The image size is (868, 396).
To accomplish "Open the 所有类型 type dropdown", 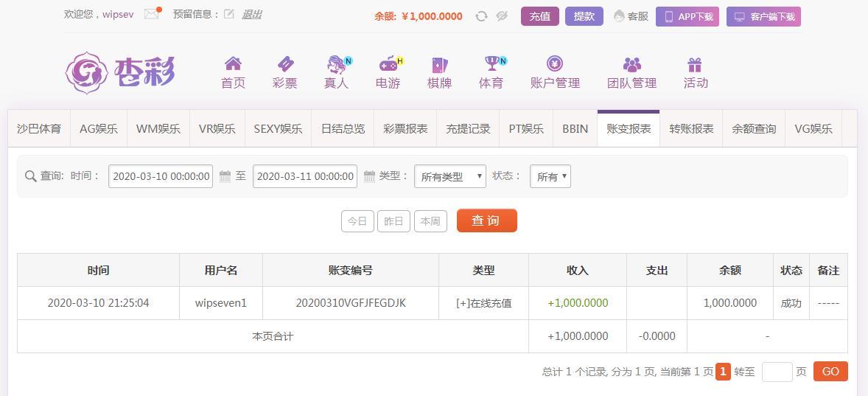I will (x=450, y=176).
